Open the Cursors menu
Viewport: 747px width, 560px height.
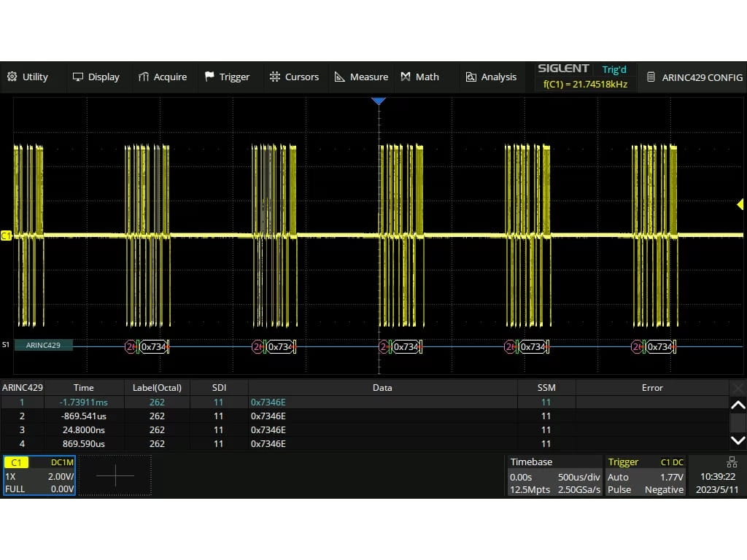pos(294,77)
